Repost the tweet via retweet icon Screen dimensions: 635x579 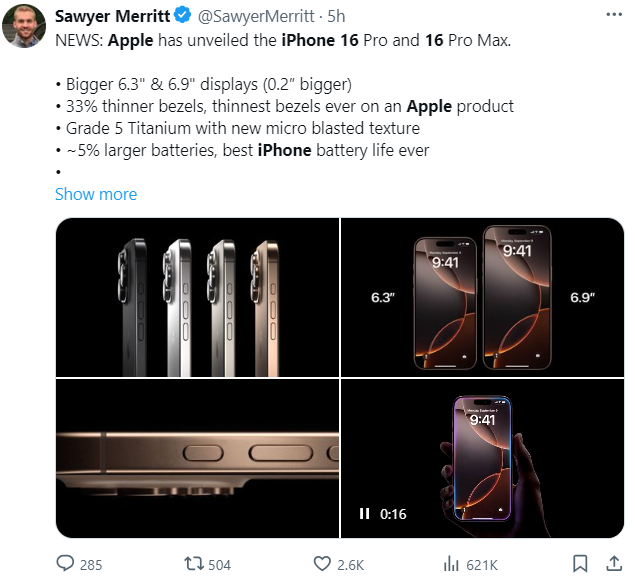click(x=194, y=564)
